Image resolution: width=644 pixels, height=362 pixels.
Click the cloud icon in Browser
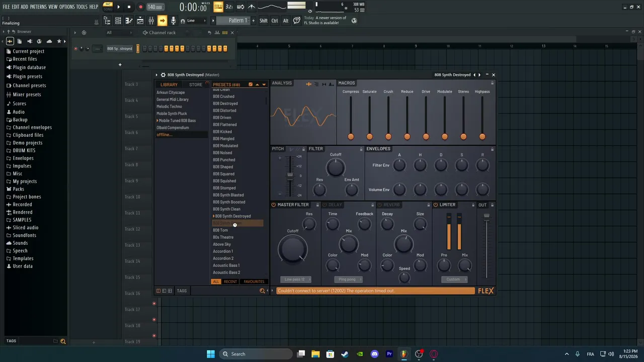pos(49,41)
